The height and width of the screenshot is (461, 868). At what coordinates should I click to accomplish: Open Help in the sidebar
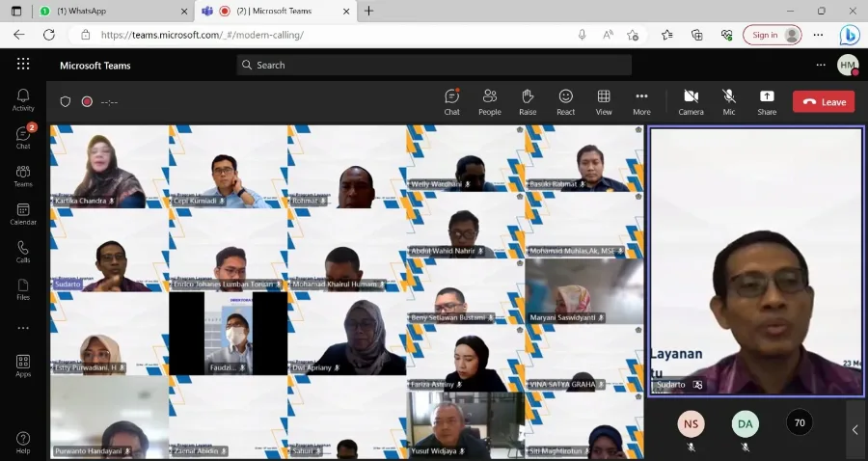23,443
